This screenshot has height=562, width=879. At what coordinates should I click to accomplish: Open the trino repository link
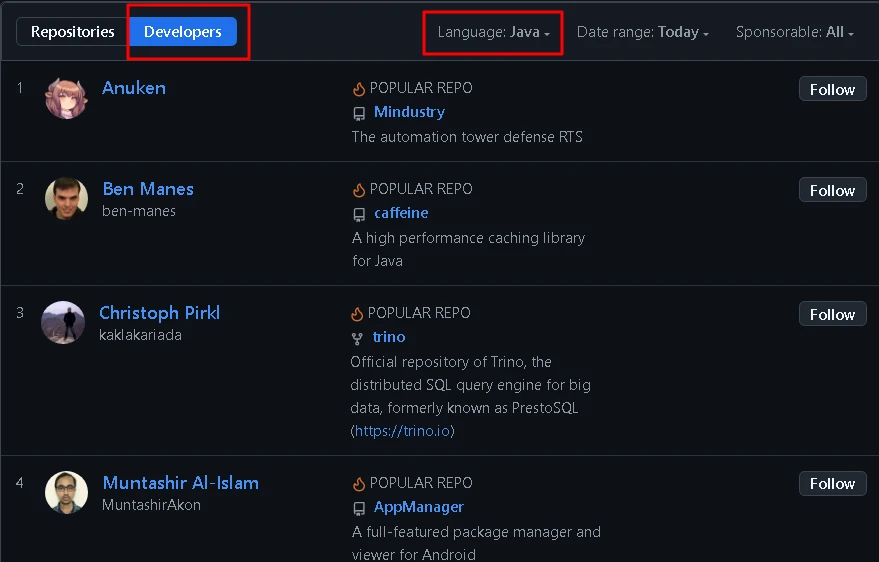click(x=388, y=337)
